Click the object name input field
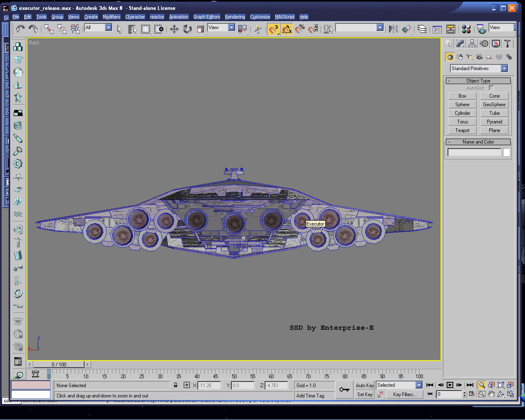 click(474, 153)
